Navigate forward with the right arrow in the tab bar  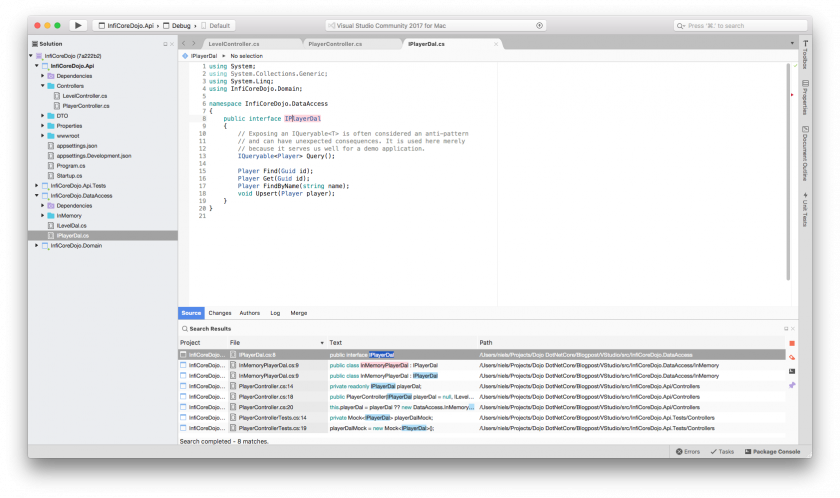194,43
